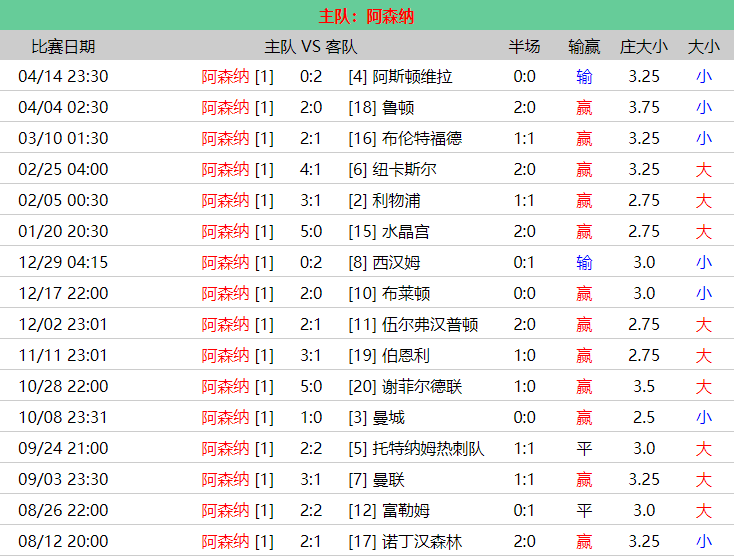This screenshot has height=558, width=735.
Task: Click the 伍尔弗汉普顿 opponent name
Action: pos(430,324)
